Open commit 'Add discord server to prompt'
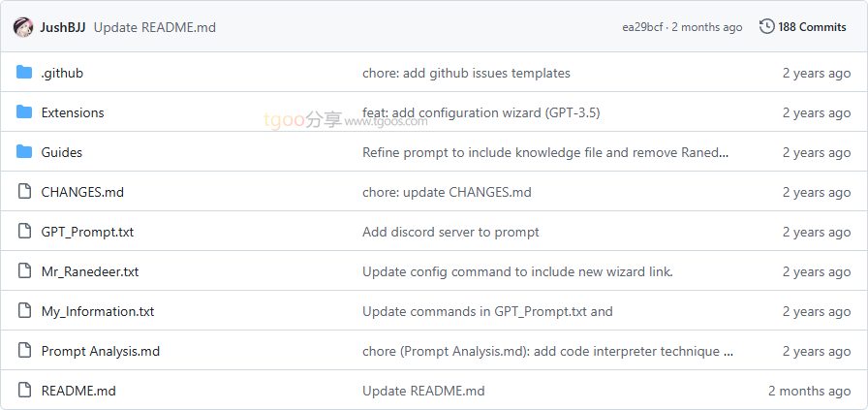Screen dimensions: 868x410 [x=450, y=232]
